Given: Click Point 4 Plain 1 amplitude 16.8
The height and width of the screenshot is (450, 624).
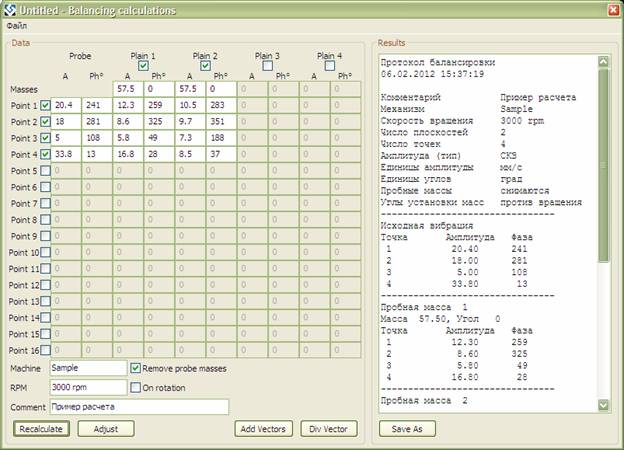Looking at the screenshot, I should point(128,154).
